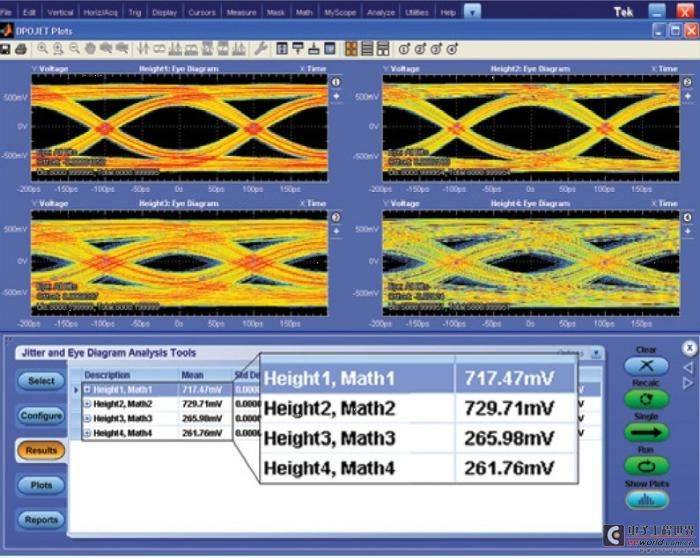This screenshot has width=700, height=559.
Task: Click the printer icon in the toolbar
Action: 21,49
